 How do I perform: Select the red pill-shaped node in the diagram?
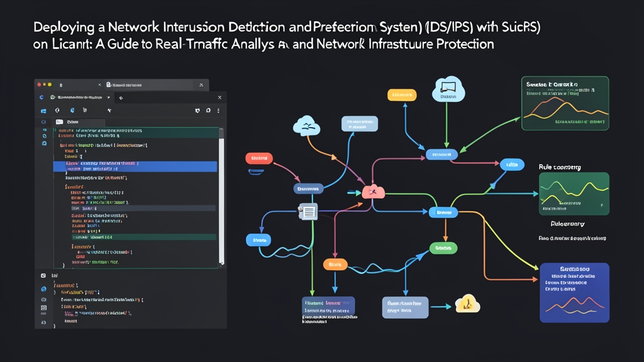click(259, 158)
